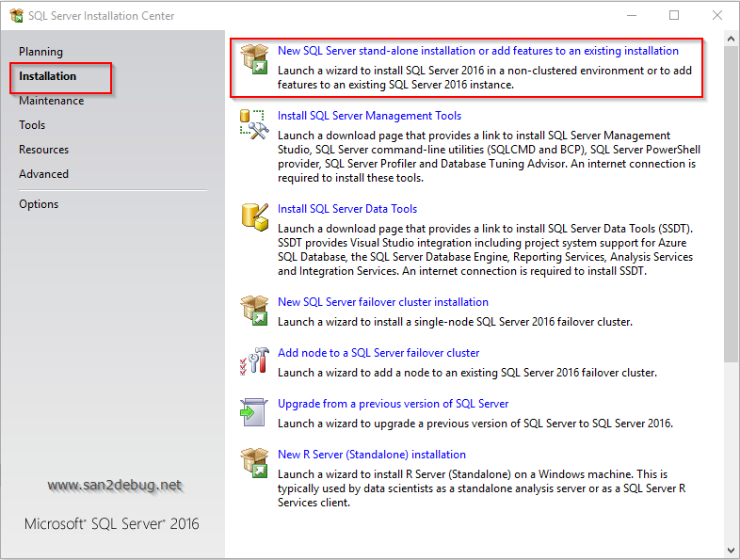Click the Microsoft SQL Server 2016 branding text
Screen dimensions: 740x560
112,523
